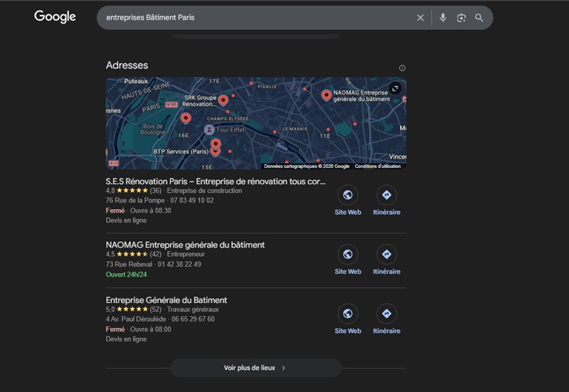
Task: Open the Adresses info icon
Action: point(402,68)
